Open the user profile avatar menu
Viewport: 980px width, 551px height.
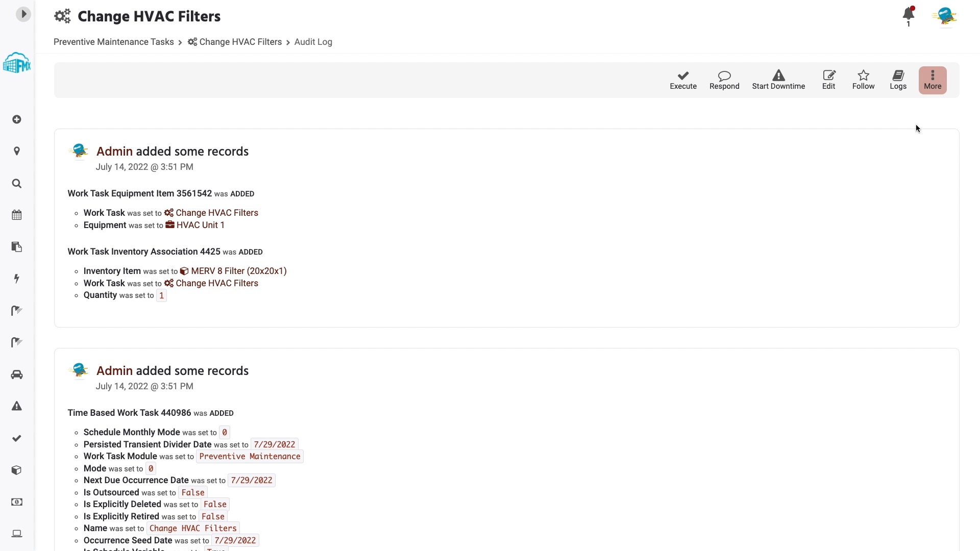click(945, 16)
